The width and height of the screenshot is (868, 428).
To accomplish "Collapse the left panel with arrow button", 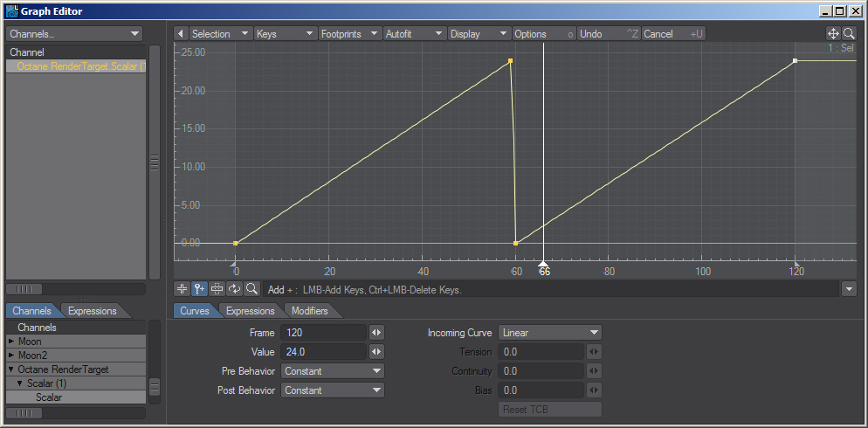I will point(181,34).
